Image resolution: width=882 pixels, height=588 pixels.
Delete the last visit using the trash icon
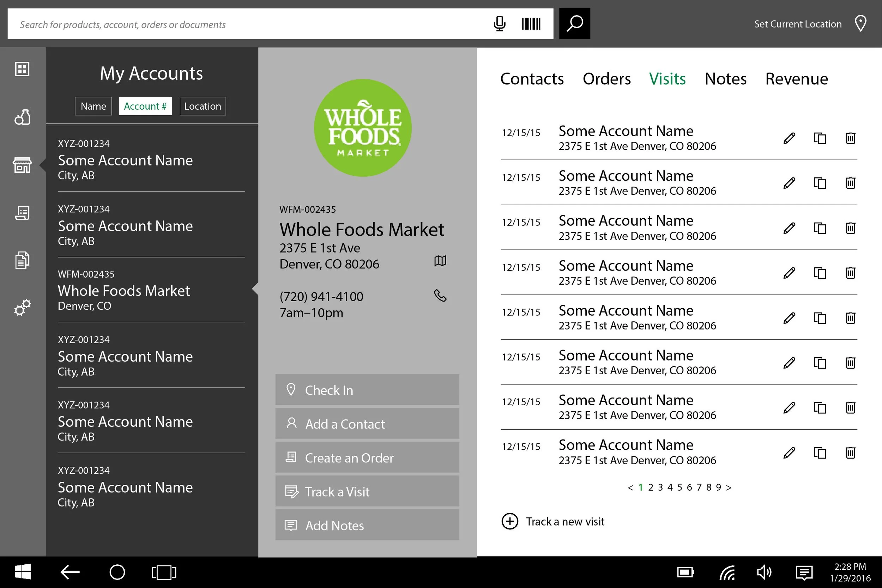850,453
